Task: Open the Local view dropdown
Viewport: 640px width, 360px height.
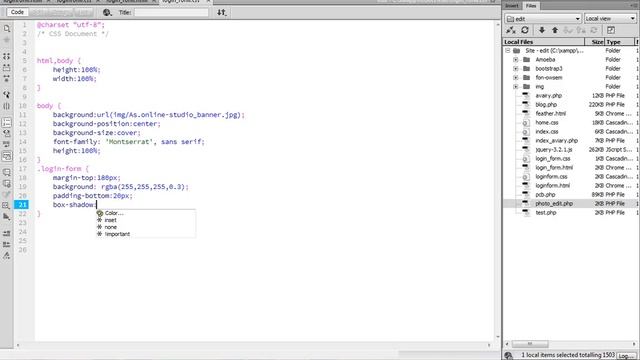Action: click(x=610, y=19)
